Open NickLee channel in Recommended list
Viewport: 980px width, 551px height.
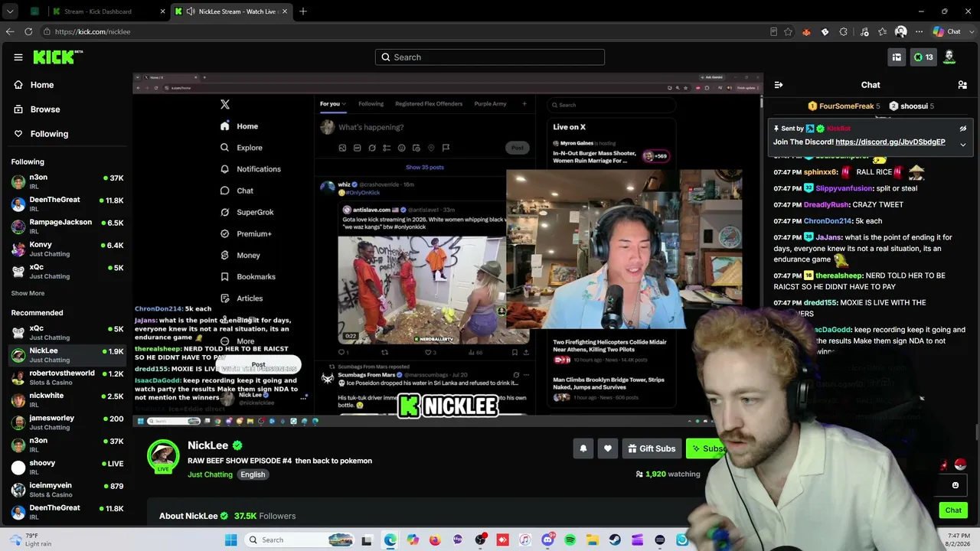coord(67,355)
